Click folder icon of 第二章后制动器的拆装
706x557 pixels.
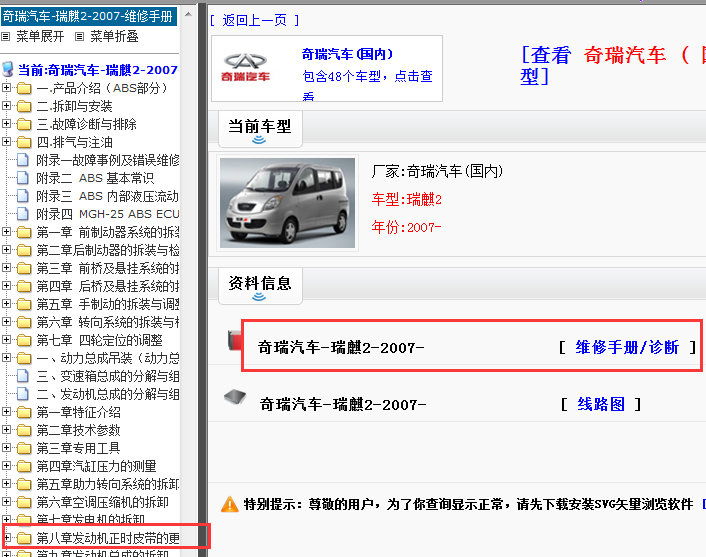point(24,250)
